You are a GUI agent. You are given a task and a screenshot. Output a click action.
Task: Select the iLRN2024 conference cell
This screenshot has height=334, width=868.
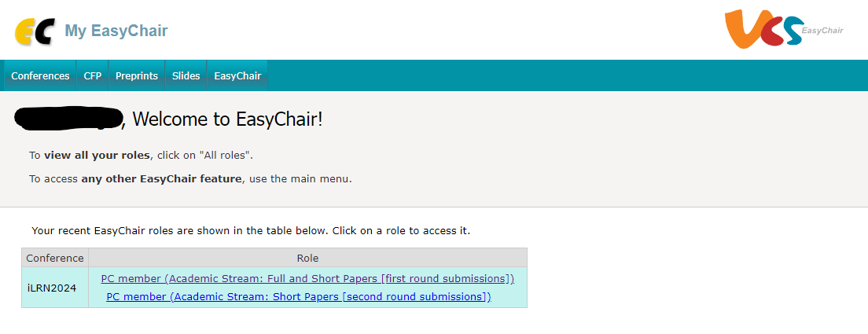coord(52,288)
